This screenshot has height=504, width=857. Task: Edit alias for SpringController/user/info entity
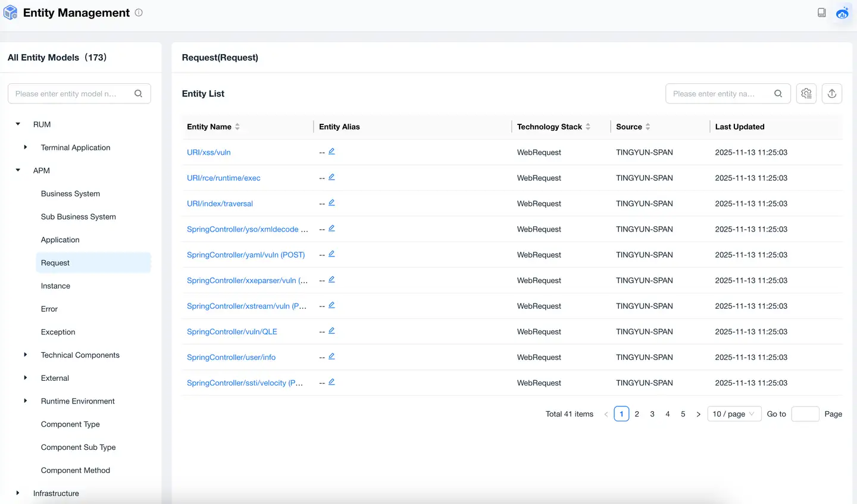click(331, 356)
